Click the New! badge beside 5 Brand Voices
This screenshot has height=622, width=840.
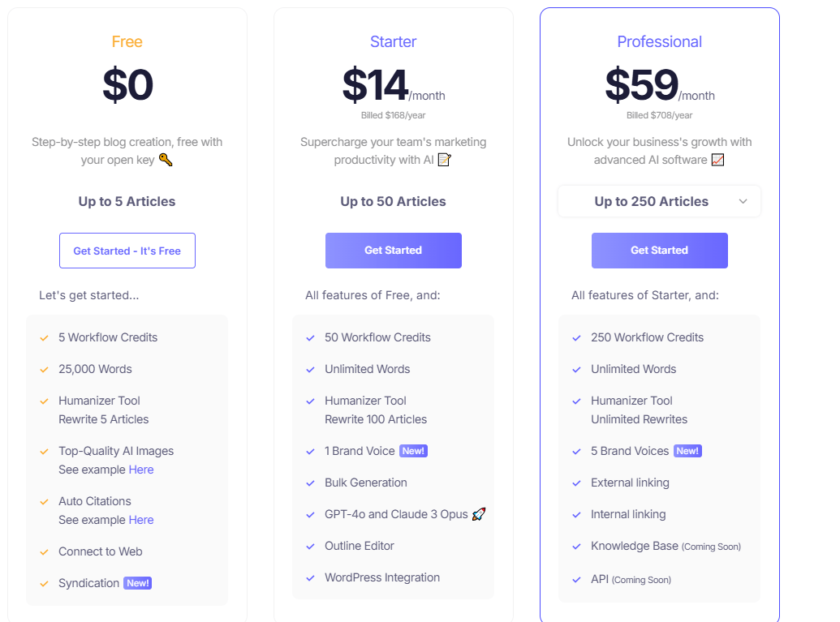coord(687,451)
